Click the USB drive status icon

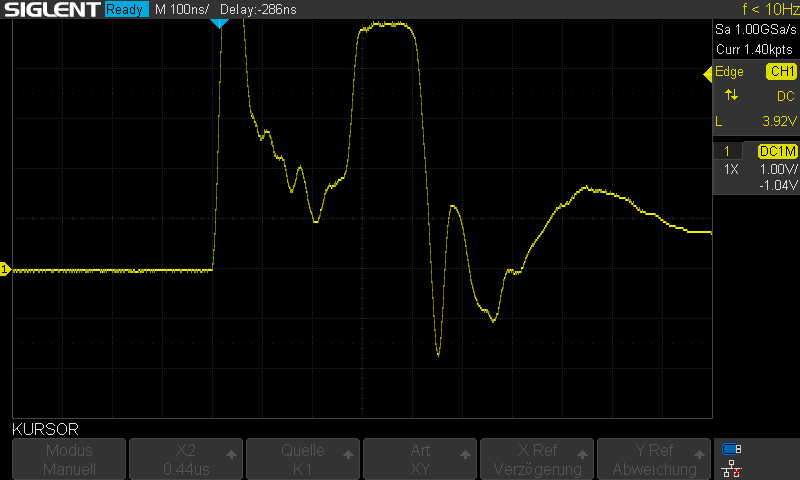click(x=731, y=449)
